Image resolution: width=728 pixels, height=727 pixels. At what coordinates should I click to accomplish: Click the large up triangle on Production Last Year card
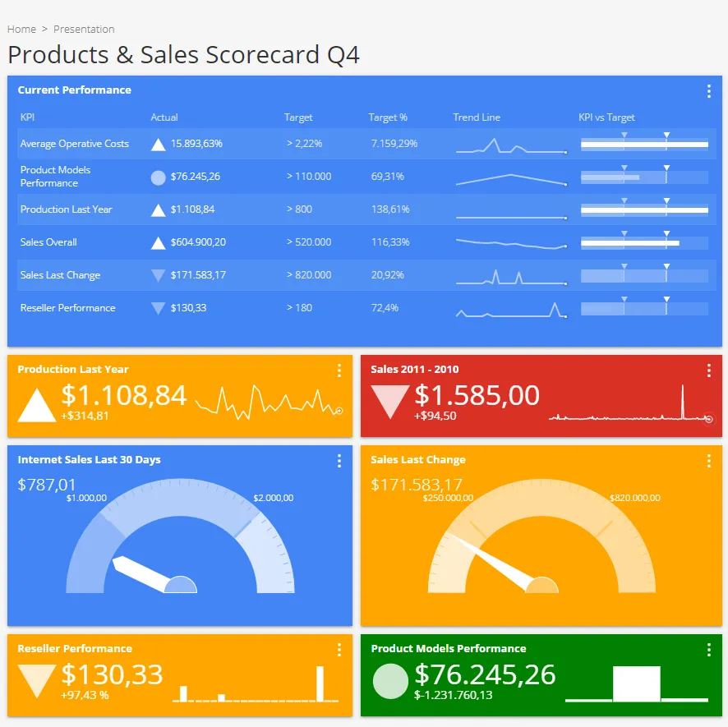37,405
